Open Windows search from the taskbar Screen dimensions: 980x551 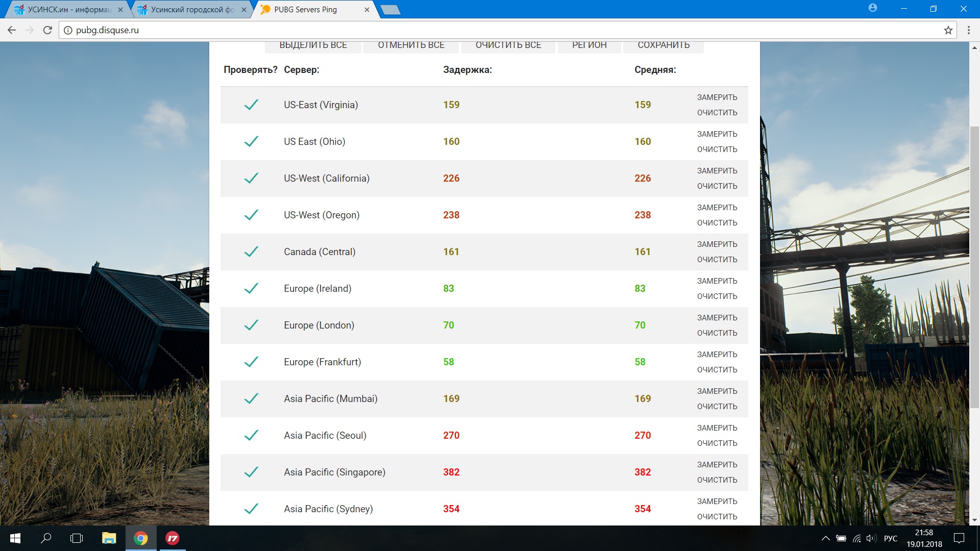tap(46, 538)
